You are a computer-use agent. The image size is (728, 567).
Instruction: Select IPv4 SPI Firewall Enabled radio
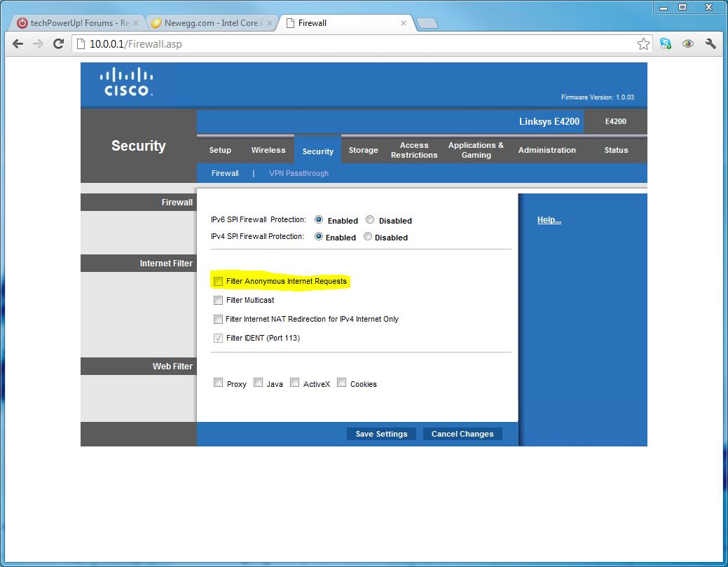click(319, 236)
